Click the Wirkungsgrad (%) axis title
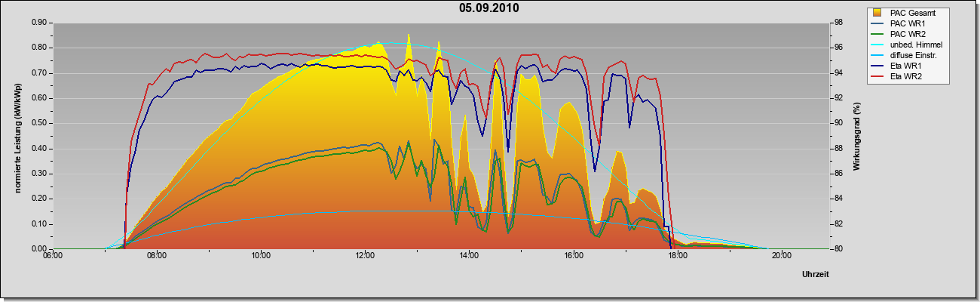 pos(858,136)
